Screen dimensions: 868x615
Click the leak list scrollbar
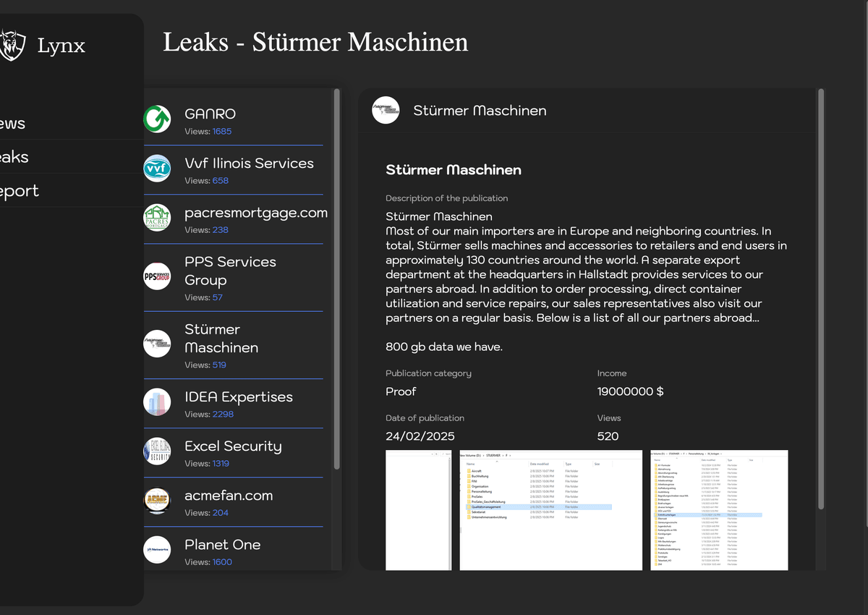[336, 279]
